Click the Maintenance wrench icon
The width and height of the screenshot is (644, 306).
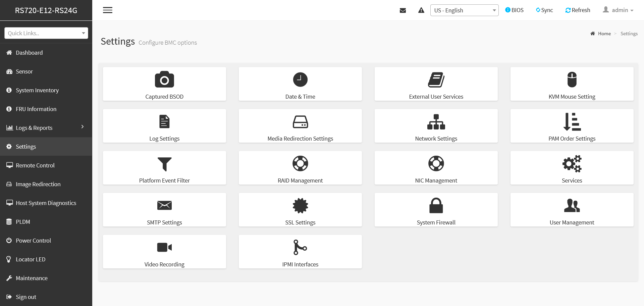click(9, 278)
